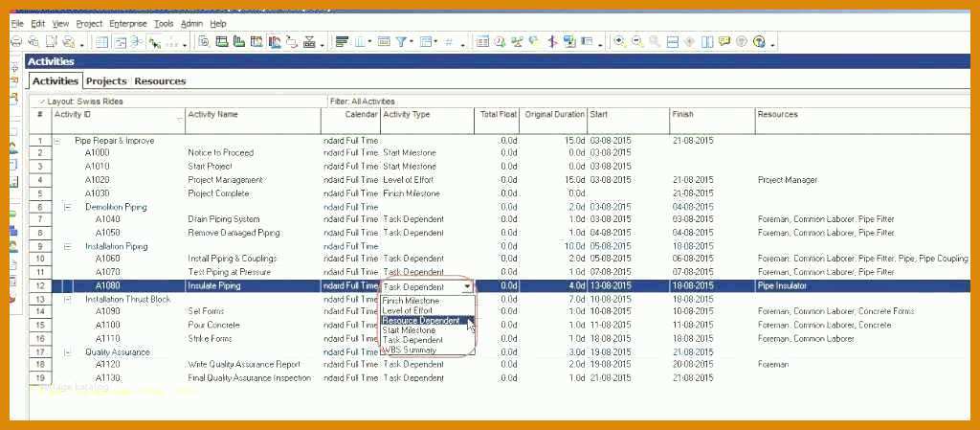Click the Bars formatting icon
The height and width of the screenshot is (430, 980).
click(x=342, y=42)
